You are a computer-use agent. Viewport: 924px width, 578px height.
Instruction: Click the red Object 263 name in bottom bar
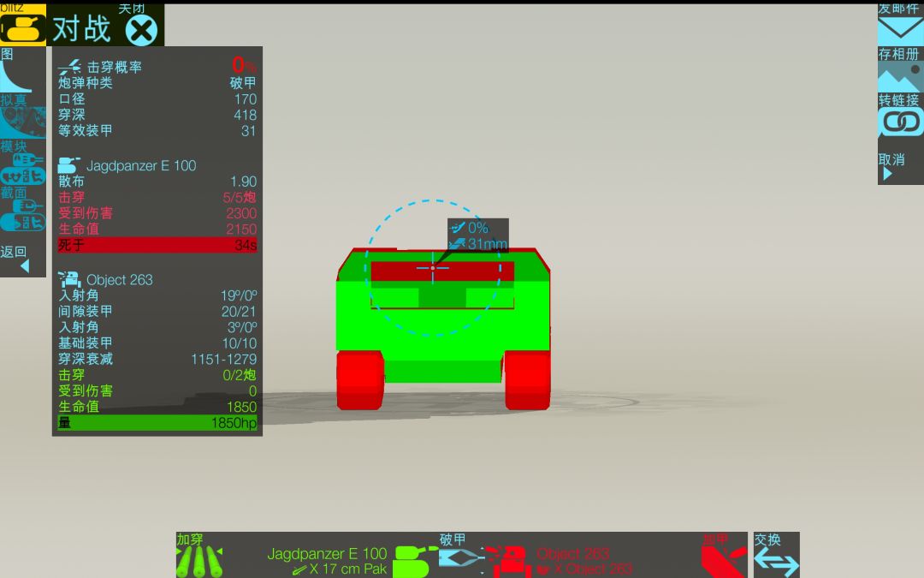coord(572,553)
